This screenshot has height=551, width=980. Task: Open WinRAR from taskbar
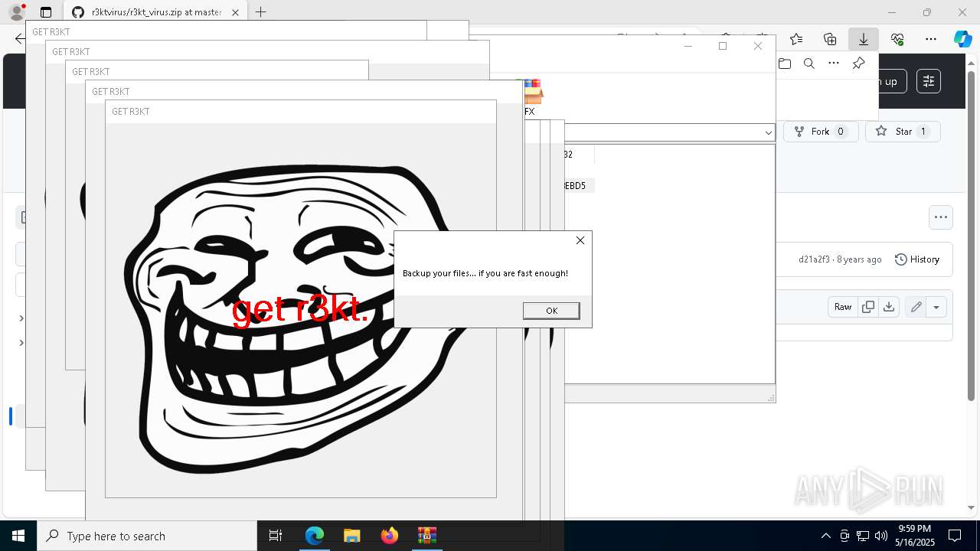coord(427,536)
